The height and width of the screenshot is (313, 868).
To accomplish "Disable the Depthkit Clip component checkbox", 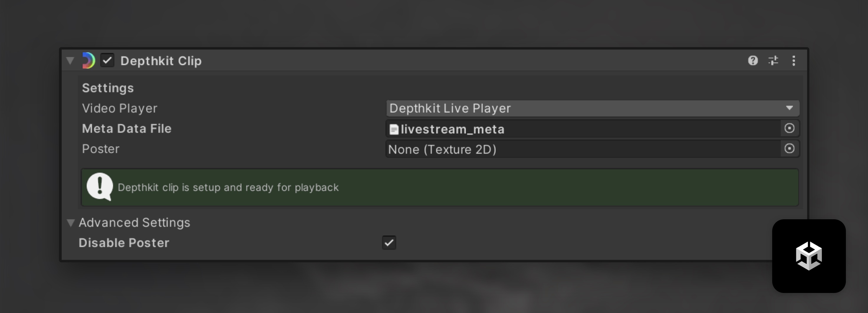I will pos(108,61).
